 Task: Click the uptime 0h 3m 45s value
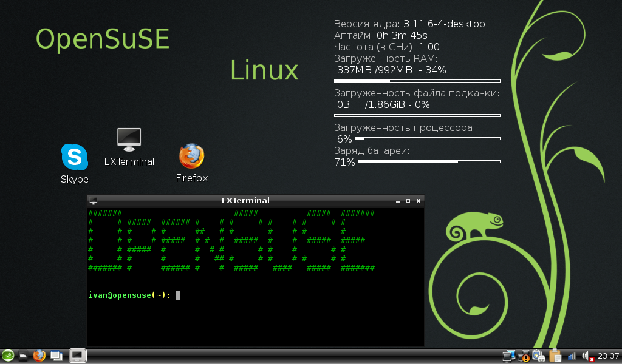click(x=402, y=36)
